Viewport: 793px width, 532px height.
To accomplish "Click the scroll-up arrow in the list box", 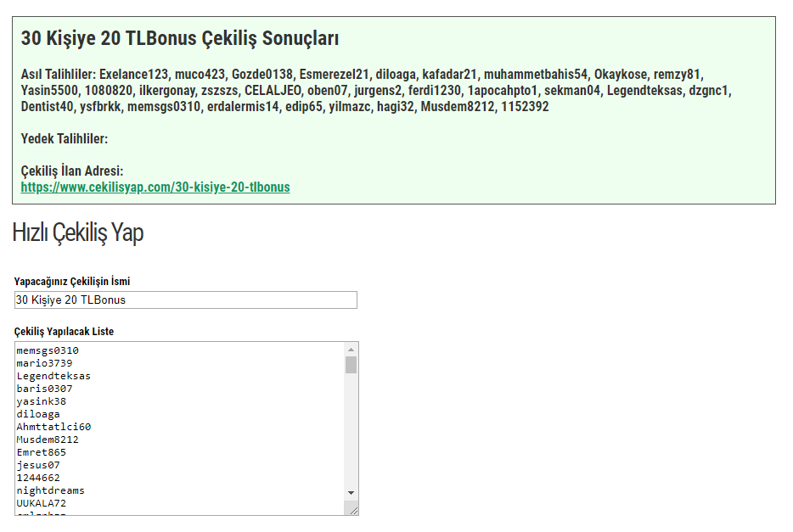I will (x=351, y=350).
